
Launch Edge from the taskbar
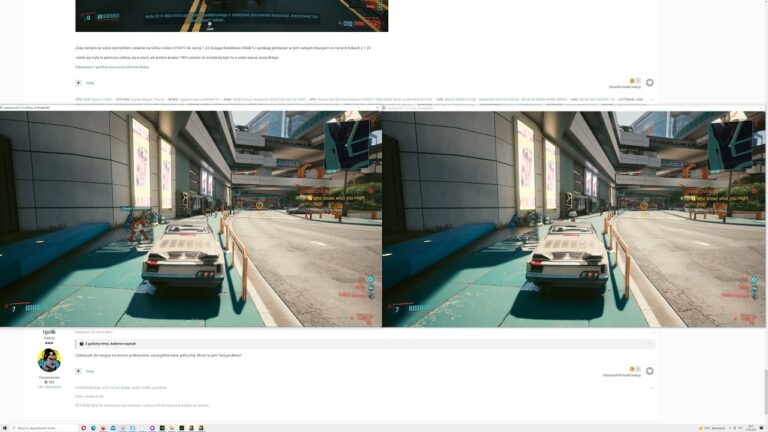click(x=94, y=428)
